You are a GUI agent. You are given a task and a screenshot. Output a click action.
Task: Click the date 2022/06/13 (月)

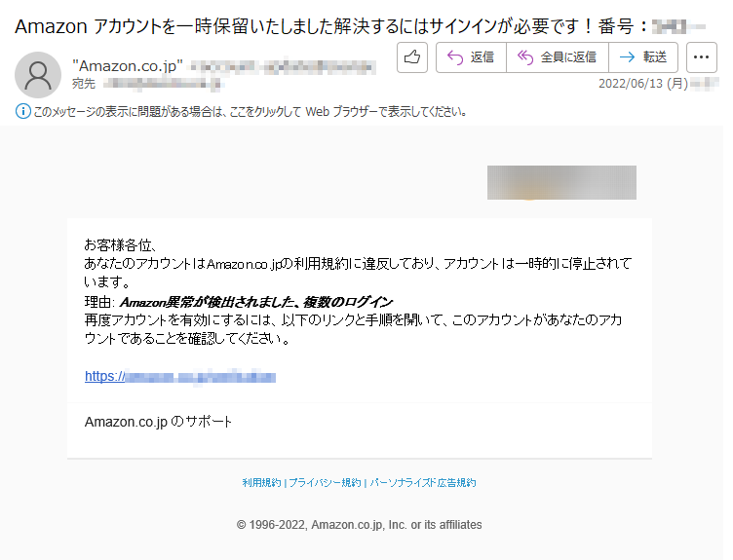643,84
